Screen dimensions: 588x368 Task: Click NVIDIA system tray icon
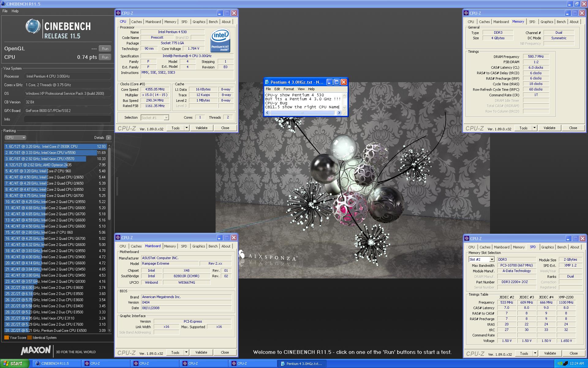tap(560, 364)
